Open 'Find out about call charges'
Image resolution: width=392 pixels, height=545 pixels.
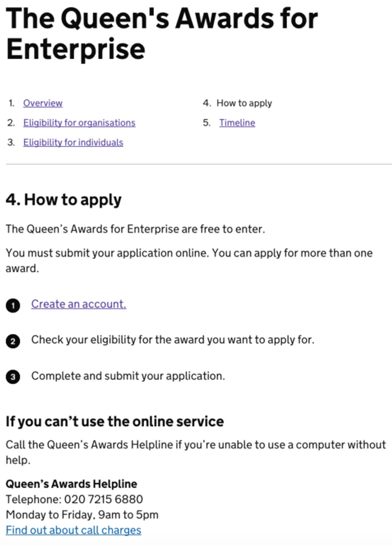(x=73, y=530)
